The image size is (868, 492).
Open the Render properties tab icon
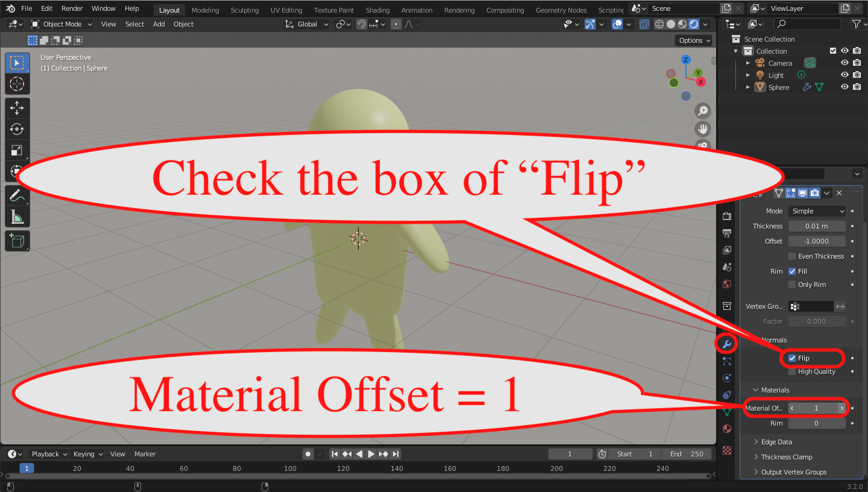tap(727, 216)
